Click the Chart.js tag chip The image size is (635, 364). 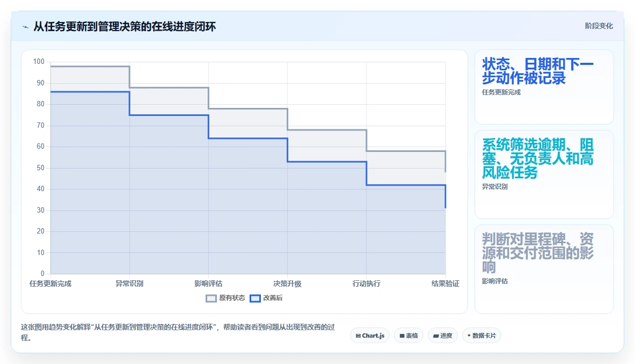pos(370,336)
